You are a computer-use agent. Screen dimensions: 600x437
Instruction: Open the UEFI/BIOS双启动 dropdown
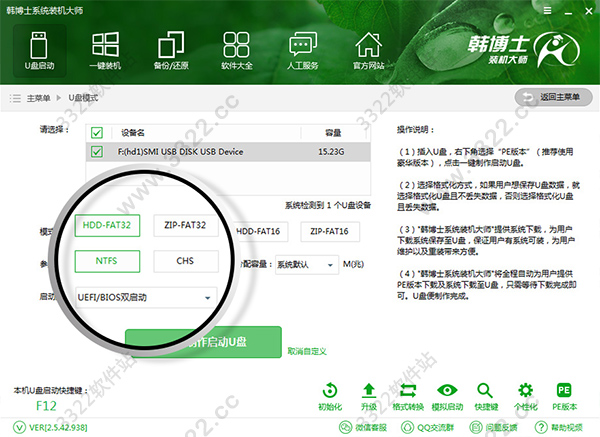point(146,297)
